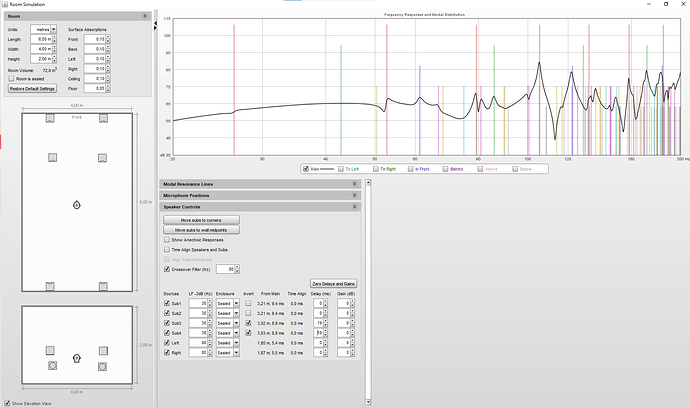Select the front-left subwoofer icon in the room plan
Image resolution: width=690 pixels, height=407 pixels.
(50, 118)
